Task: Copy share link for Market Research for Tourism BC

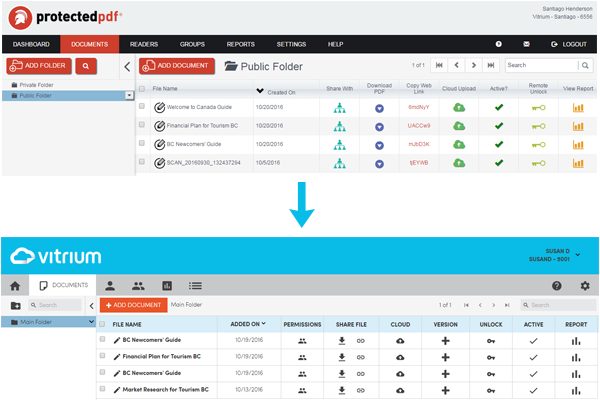Action: point(360,390)
